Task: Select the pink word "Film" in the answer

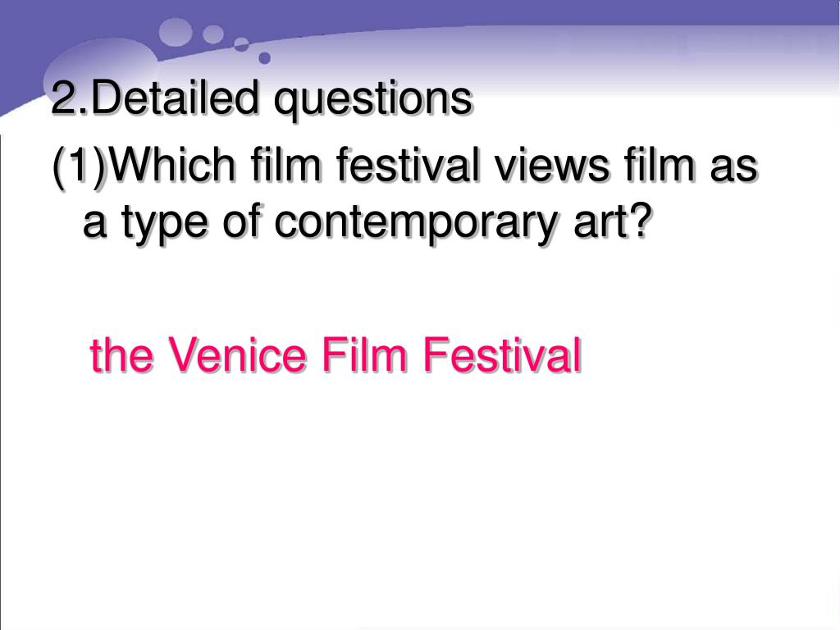Action: click(x=363, y=354)
